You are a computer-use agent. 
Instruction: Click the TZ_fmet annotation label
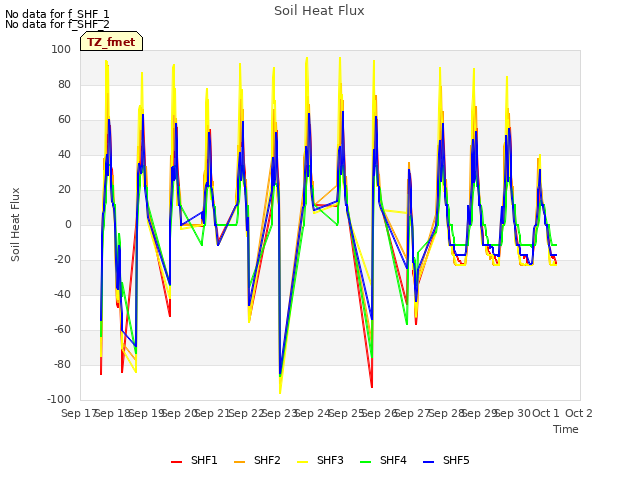tap(111, 41)
